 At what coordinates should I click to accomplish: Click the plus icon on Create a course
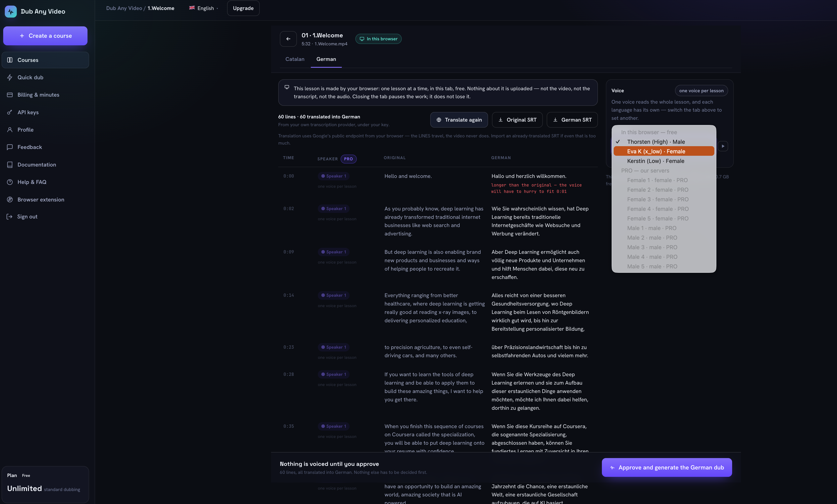[22, 36]
